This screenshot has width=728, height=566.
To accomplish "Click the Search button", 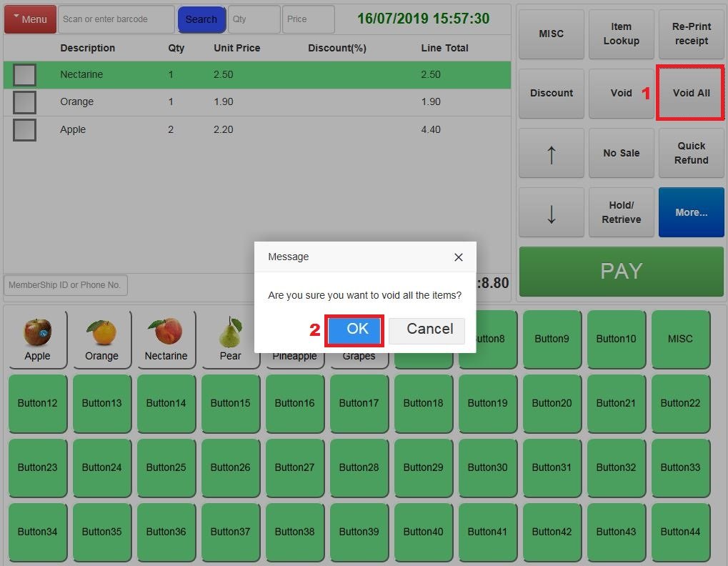I will (x=201, y=19).
